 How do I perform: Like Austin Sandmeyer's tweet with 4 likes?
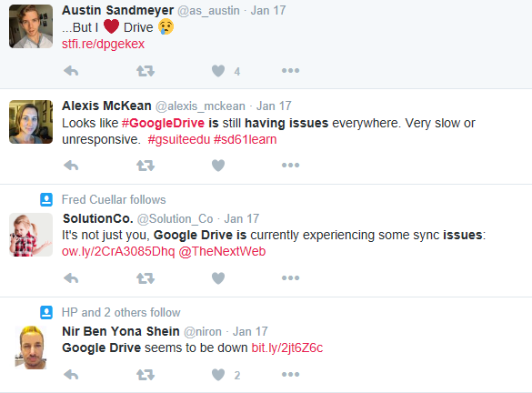pos(218,71)
